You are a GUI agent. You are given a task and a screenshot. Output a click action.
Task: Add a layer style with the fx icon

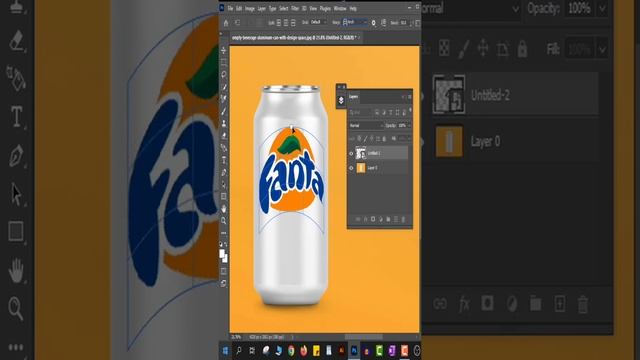[x=365, y=219]
